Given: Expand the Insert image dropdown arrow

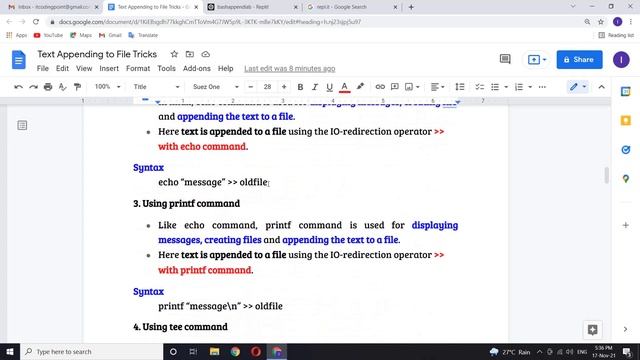Looking at the screenshot, I should coord(418,87).
